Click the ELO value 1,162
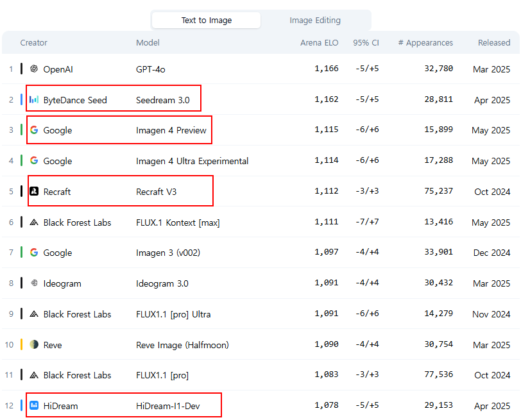 click(327, 99)
